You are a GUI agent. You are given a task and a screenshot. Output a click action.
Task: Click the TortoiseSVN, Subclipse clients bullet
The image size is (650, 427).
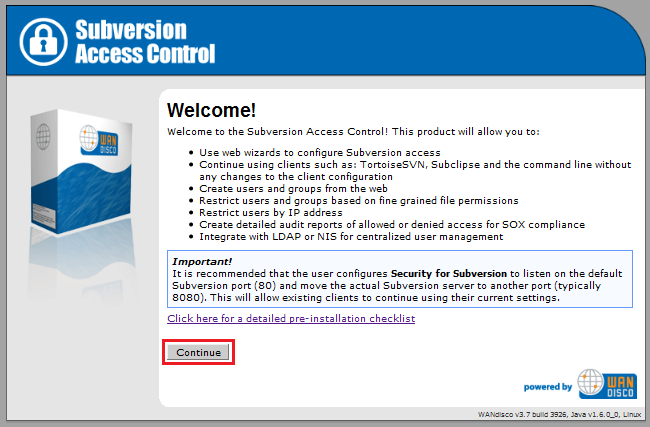[x=415, y=170]
